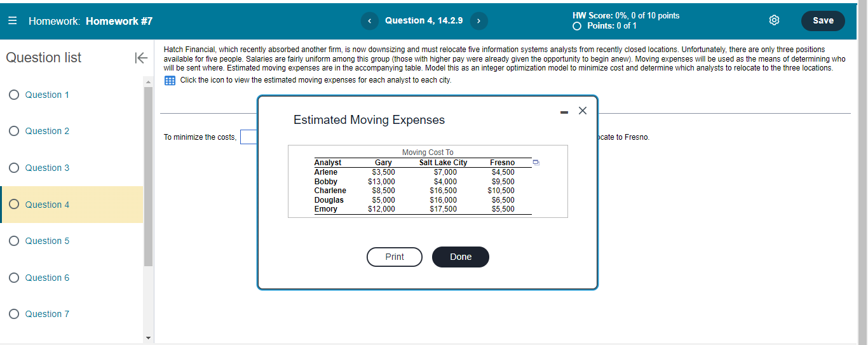Go to the next question arrow

[x=478, y=21]
